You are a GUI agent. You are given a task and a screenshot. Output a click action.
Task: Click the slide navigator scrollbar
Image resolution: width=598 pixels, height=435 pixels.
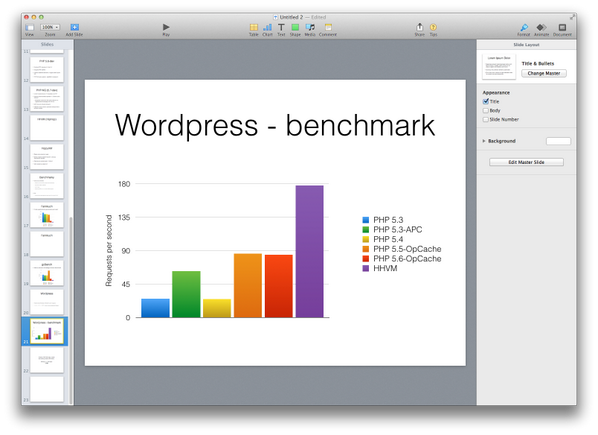click(x=71, y=311)
